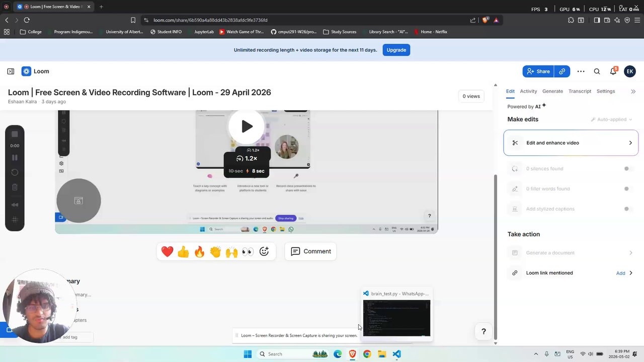
Task: Switch to the Edit tab
Action: coord(510,91)
